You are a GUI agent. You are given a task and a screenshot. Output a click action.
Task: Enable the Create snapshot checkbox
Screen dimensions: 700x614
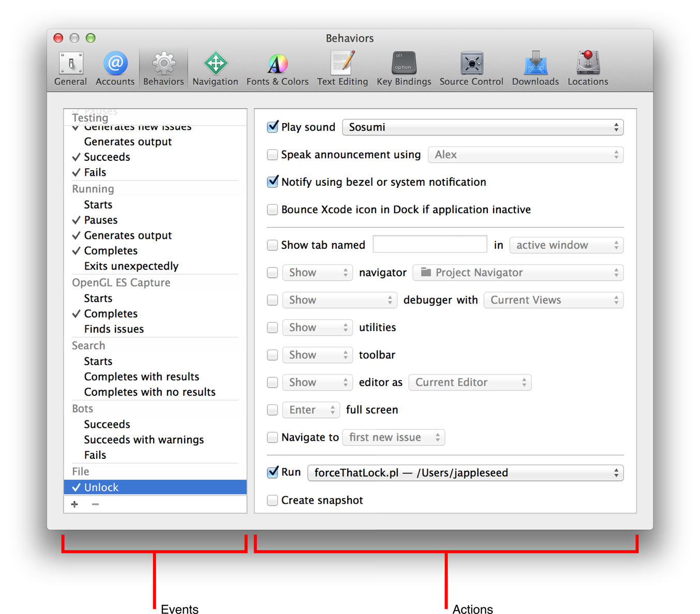(x=273, y=500)
